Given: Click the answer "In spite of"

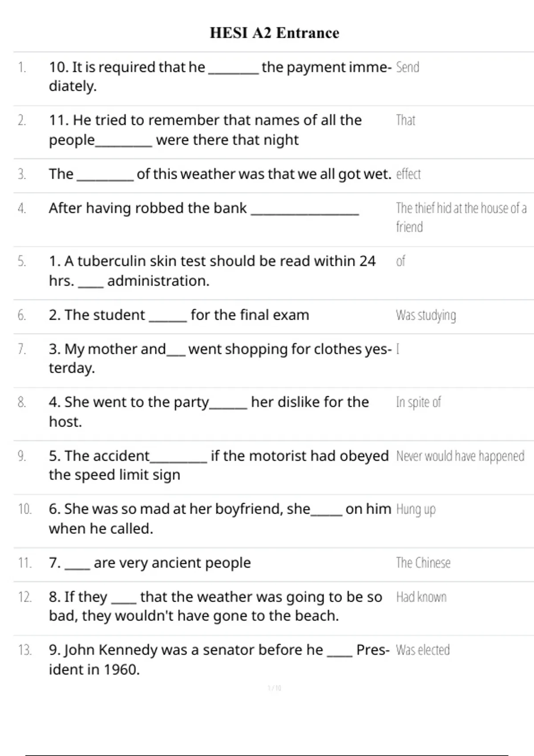Looking at the screenshot, I should coord(418,402).
